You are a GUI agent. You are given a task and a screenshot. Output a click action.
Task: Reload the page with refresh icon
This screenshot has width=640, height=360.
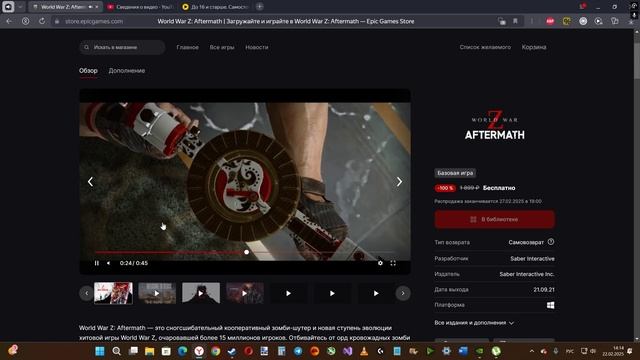(x=42, y=21)
